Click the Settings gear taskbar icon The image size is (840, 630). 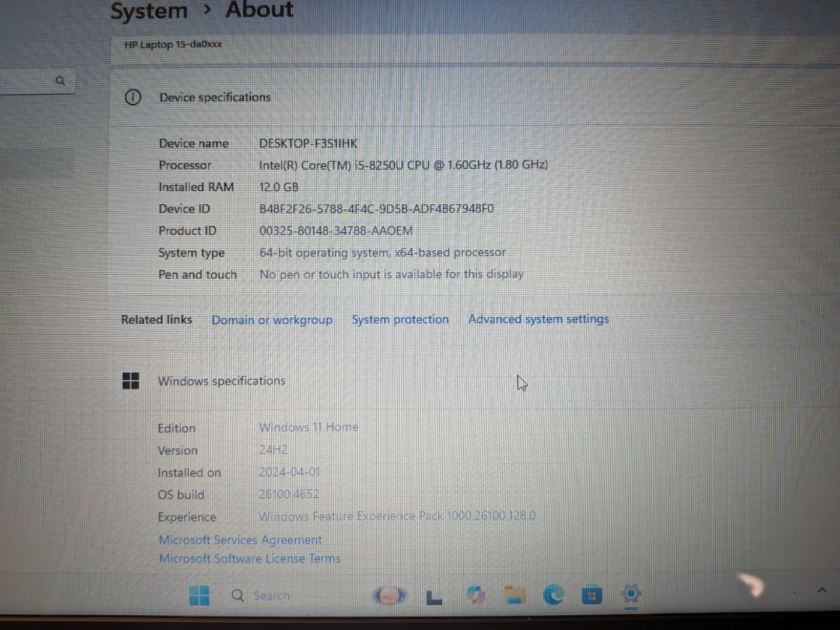[631, 594]
